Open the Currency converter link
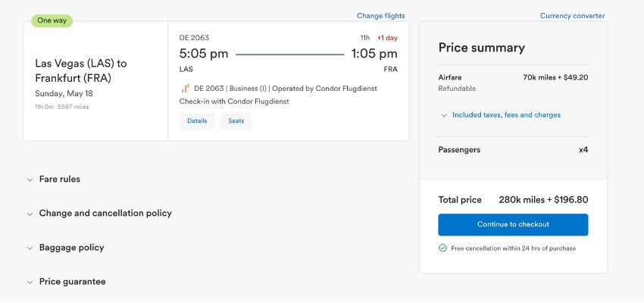 (572, 16)
